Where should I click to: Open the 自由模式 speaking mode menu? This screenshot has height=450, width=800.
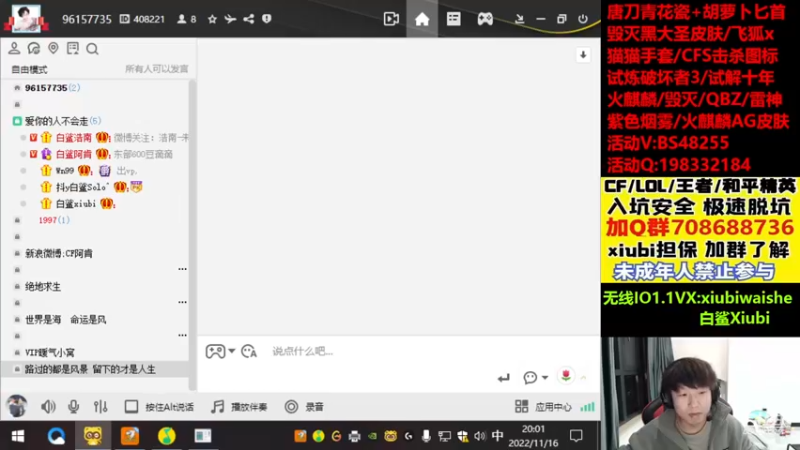click(29, 69)
